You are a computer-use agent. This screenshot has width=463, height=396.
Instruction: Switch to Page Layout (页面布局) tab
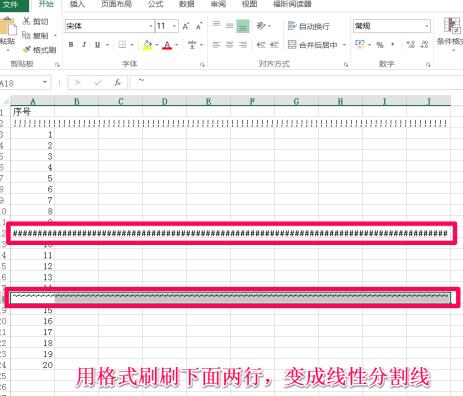click(x=116, y=4)
